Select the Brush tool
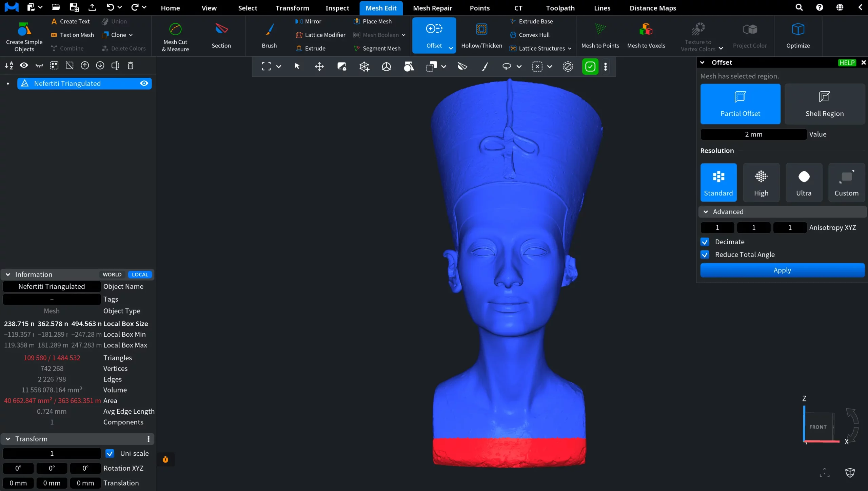 pyautogui.click(x=269, y=36)
